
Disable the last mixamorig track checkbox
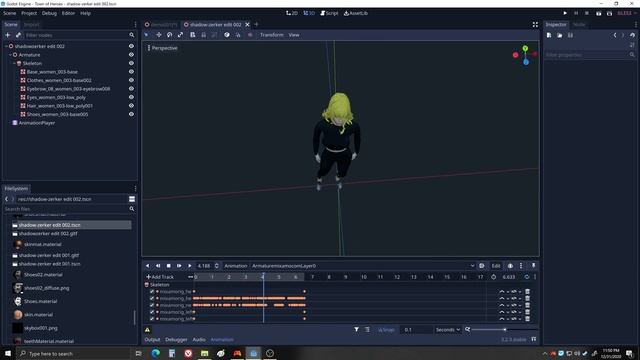click(x=152, y=319)
